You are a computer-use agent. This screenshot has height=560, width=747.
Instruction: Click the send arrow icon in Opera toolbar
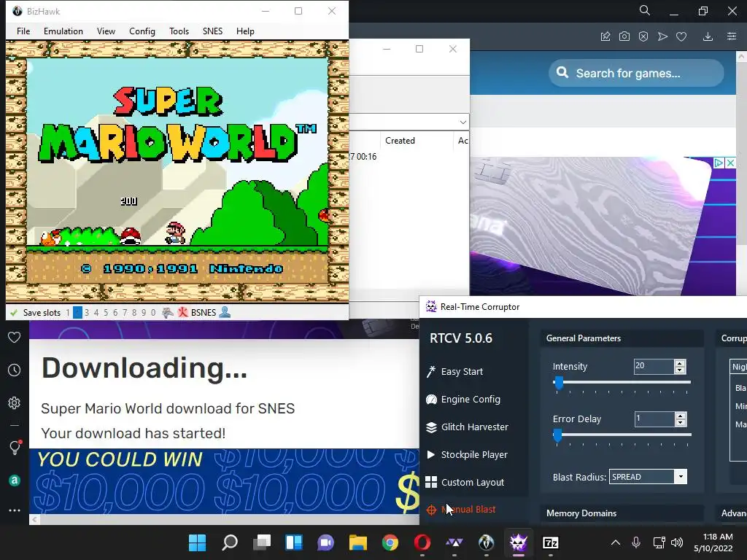[662, 36]
